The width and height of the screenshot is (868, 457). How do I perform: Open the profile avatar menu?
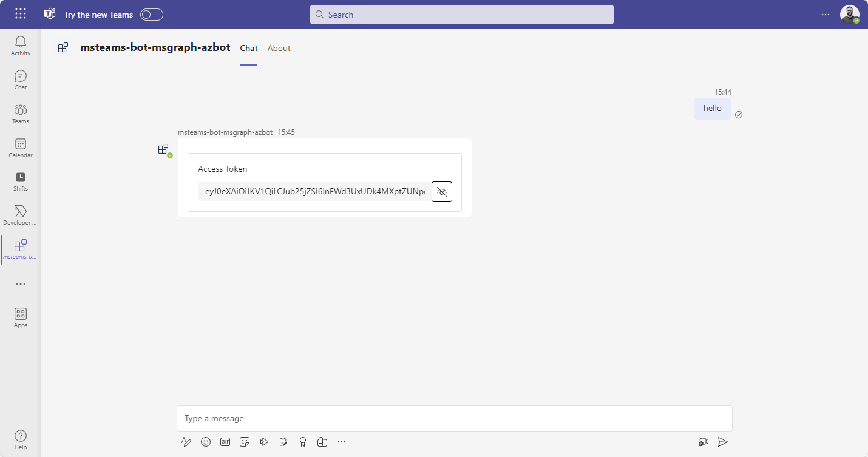click(850, 15)
